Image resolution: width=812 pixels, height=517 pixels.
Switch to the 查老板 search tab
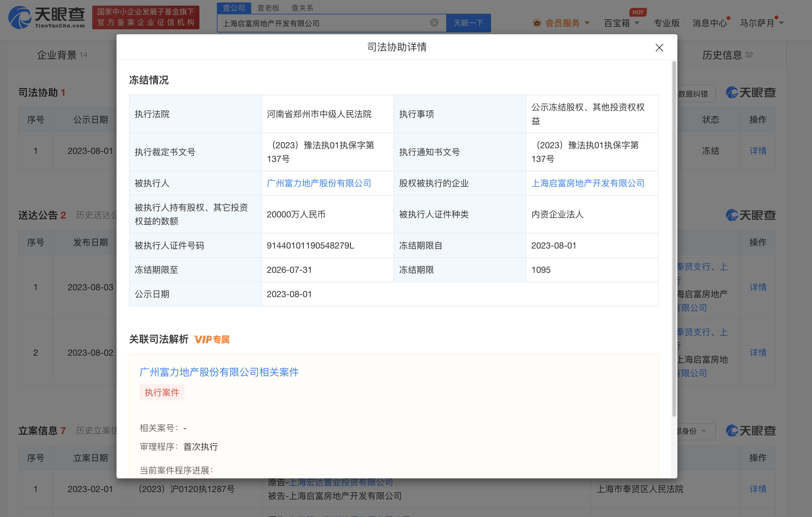268,8
